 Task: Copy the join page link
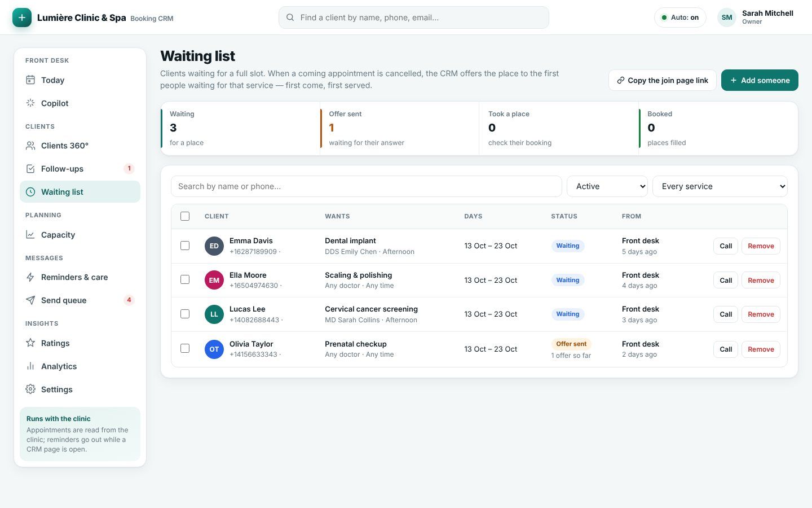663,80
